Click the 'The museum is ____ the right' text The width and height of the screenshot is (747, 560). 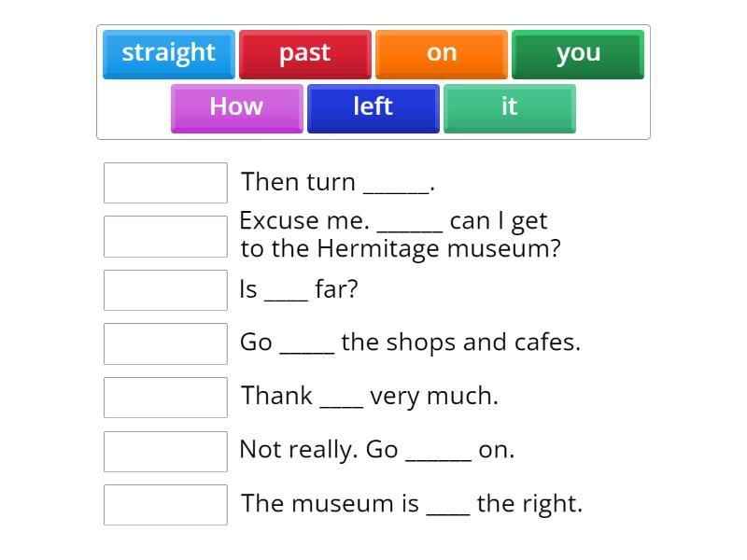click(411, 504)
